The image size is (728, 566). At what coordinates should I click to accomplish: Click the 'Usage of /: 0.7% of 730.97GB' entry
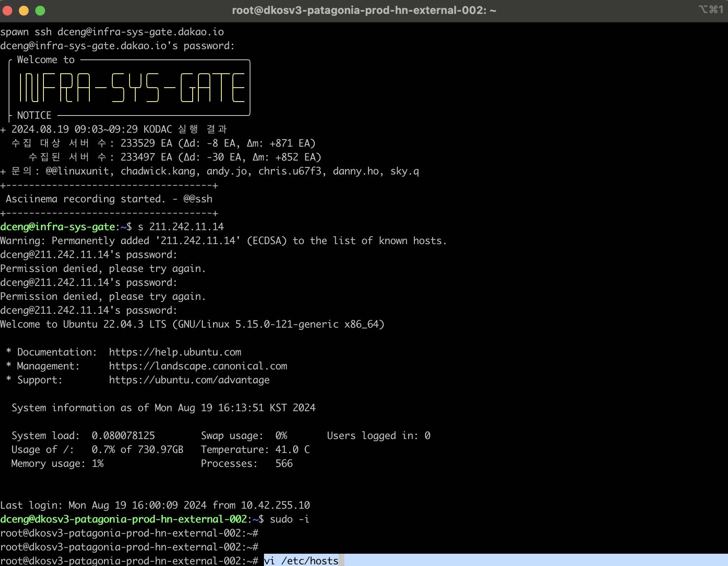[x=98, y=450]
